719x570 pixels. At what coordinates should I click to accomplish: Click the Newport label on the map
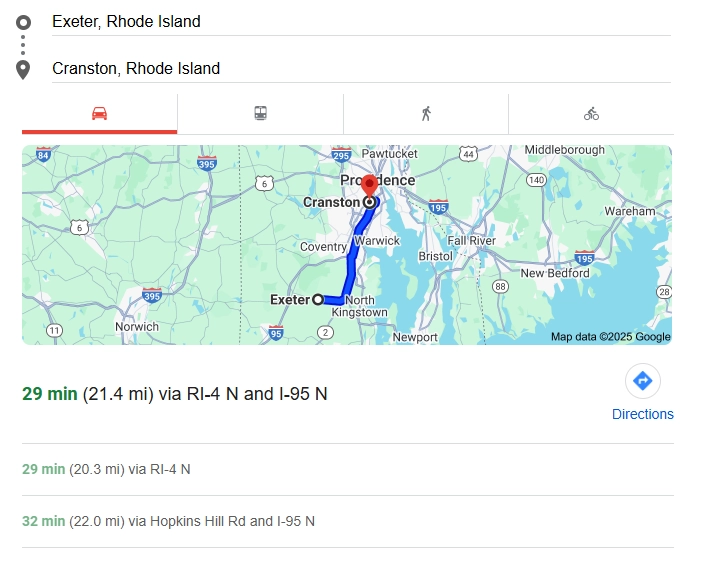point(415,337)
